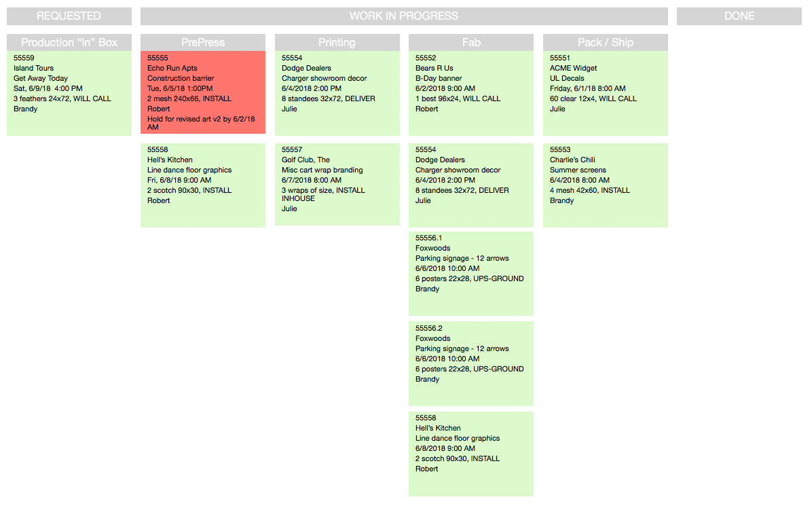This screenshot has height=508, width=812.
Task: Click the PrePress column header
Action: coord(203,43)
